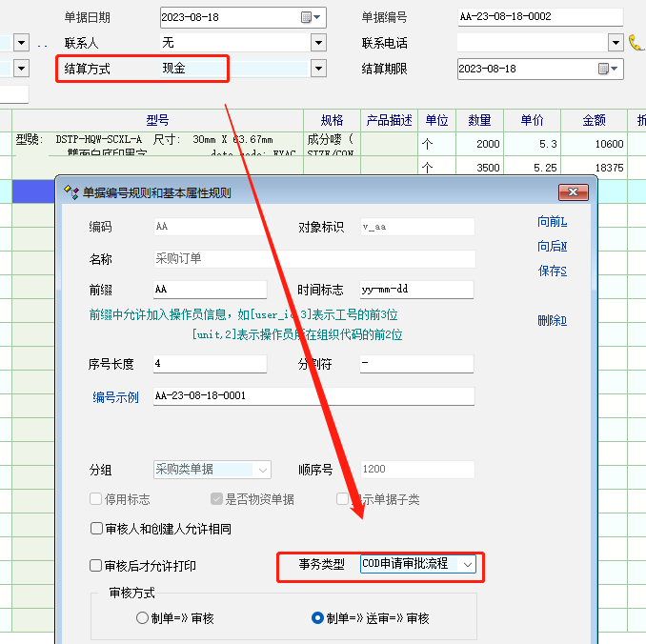Open the 结算方式 dropdown arrow
Image resolution: width=646 pixels, height=644 pixels.
click(317, 69)
